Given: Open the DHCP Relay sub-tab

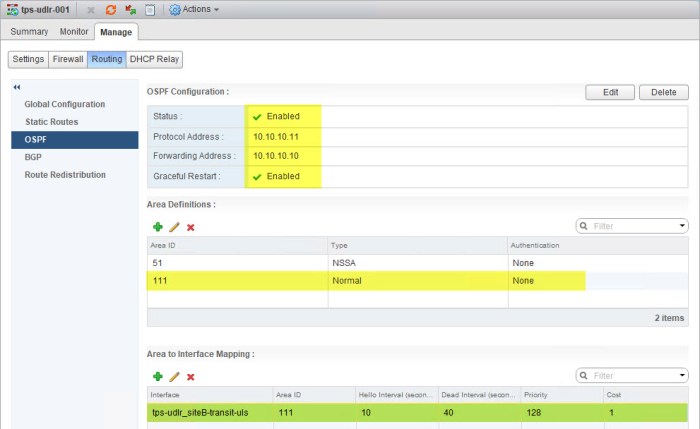Looking at the screenshot, I should (154, 59).
